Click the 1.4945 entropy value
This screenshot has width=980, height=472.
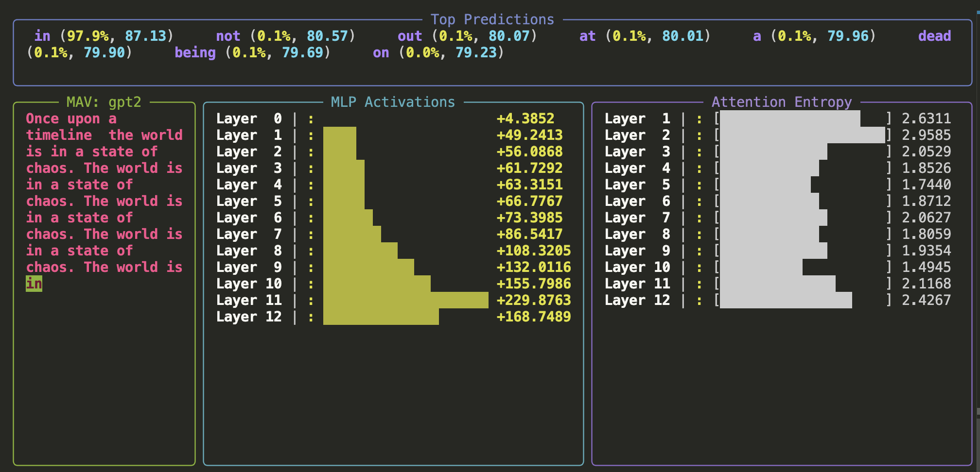[927, 267]
